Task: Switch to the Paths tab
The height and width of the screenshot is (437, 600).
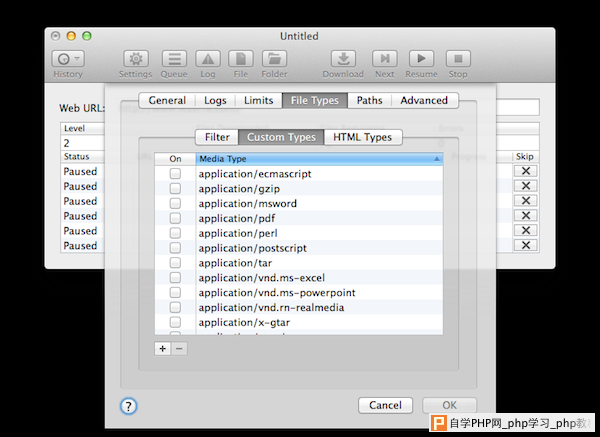Action: pos(370,100)
